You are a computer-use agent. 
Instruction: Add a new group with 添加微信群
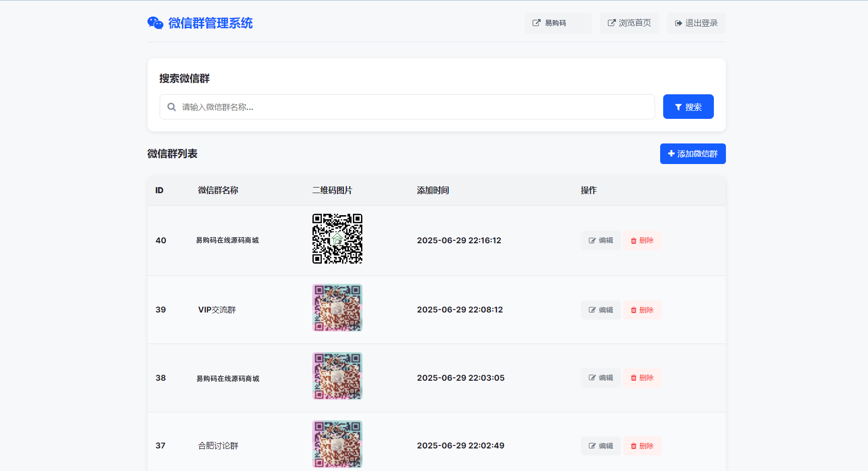692,154
